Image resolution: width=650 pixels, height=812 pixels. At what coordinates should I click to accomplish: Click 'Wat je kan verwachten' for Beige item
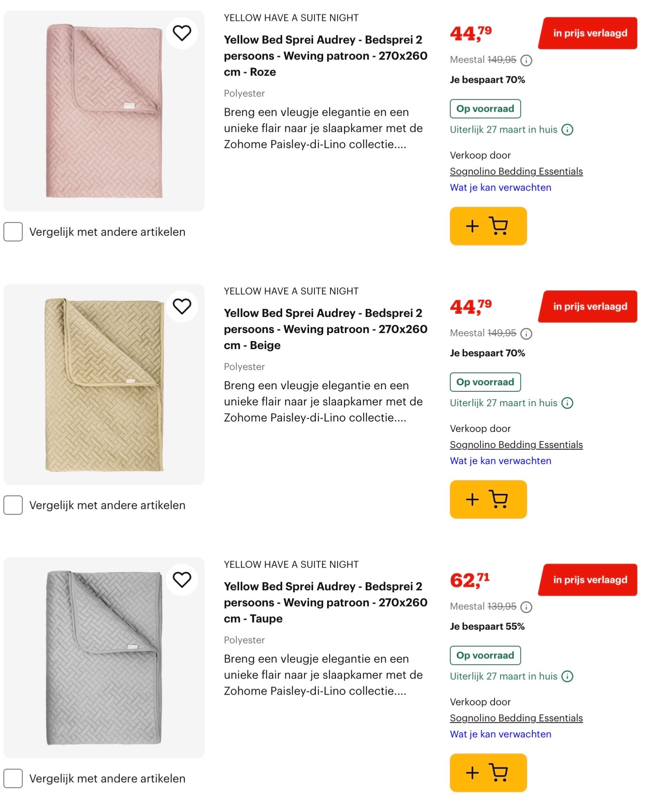(x=500, y=461)
